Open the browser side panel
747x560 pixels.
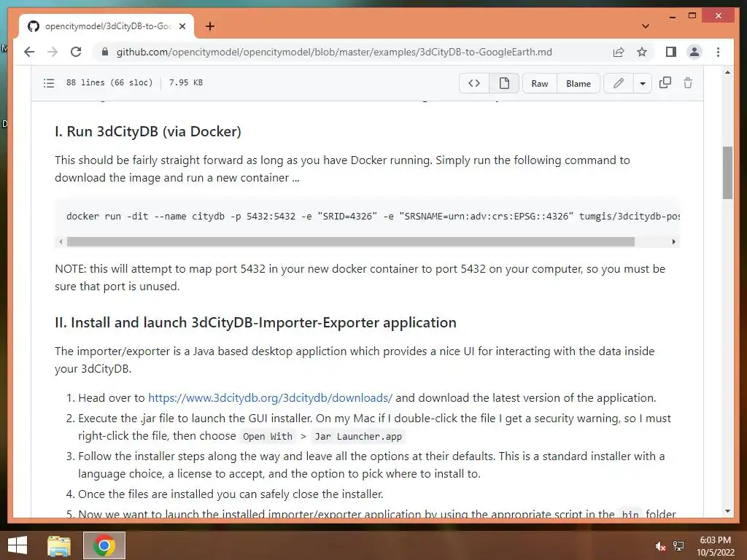(671, 52)
